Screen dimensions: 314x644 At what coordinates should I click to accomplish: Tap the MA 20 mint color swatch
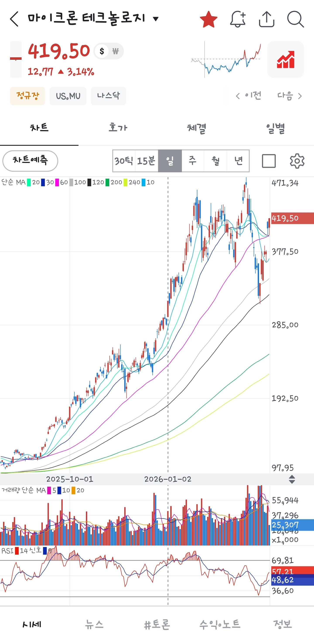[29, 183]
